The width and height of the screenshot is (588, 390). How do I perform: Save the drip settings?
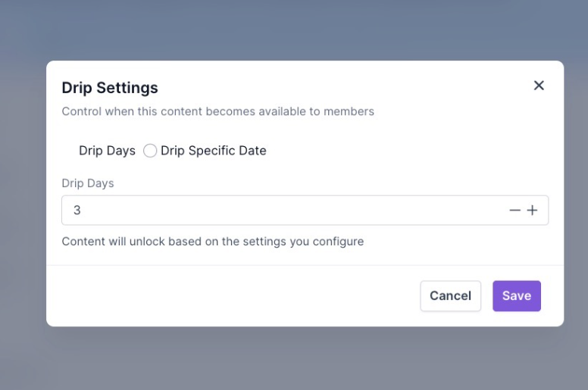[516, 296]
